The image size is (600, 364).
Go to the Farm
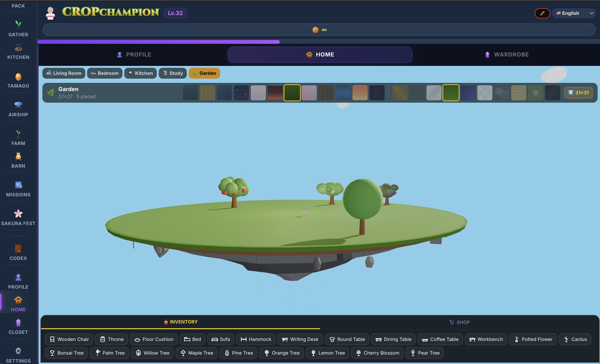pos(18,138)
